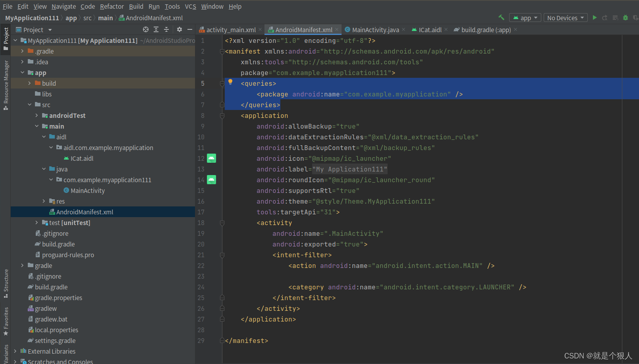
Task: Click MyApplication111 breadcrumb
Action: (x=32, y=18)
